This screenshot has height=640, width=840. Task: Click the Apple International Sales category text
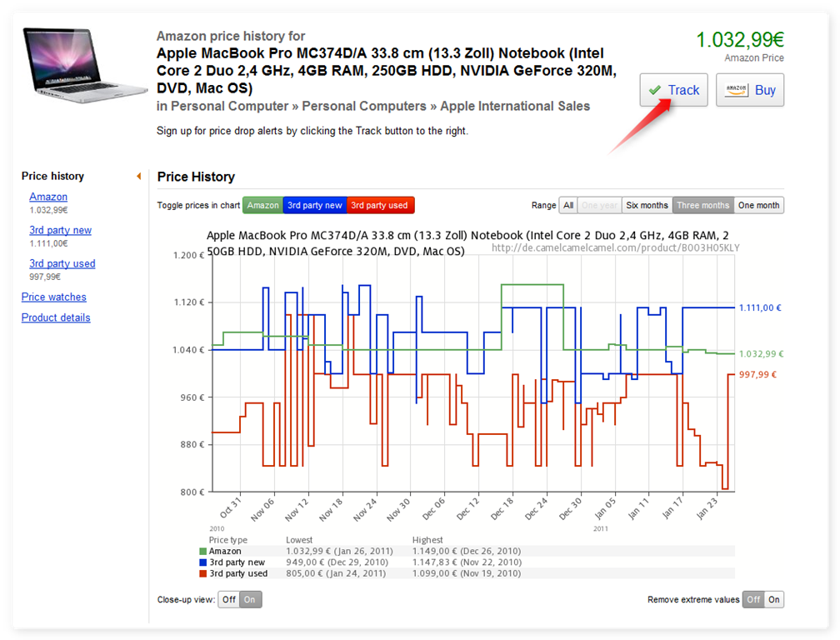[515, 106]
